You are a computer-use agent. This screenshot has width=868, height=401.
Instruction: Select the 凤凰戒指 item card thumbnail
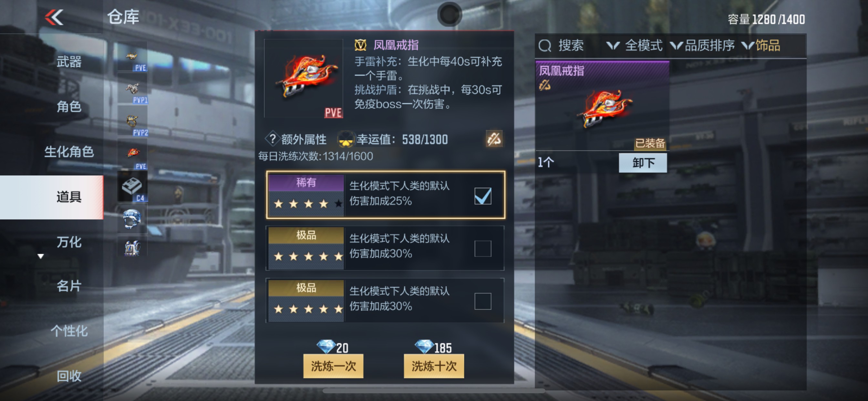click(602, 106)
